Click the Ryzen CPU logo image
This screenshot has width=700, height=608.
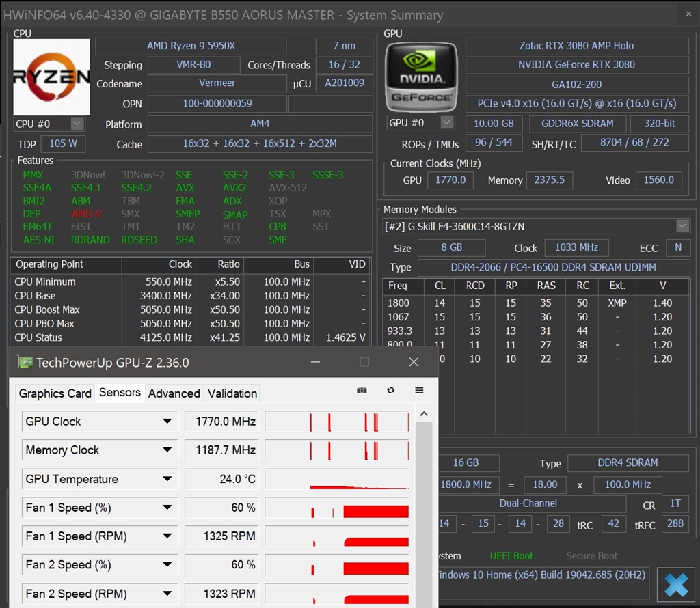pos(51,77)
